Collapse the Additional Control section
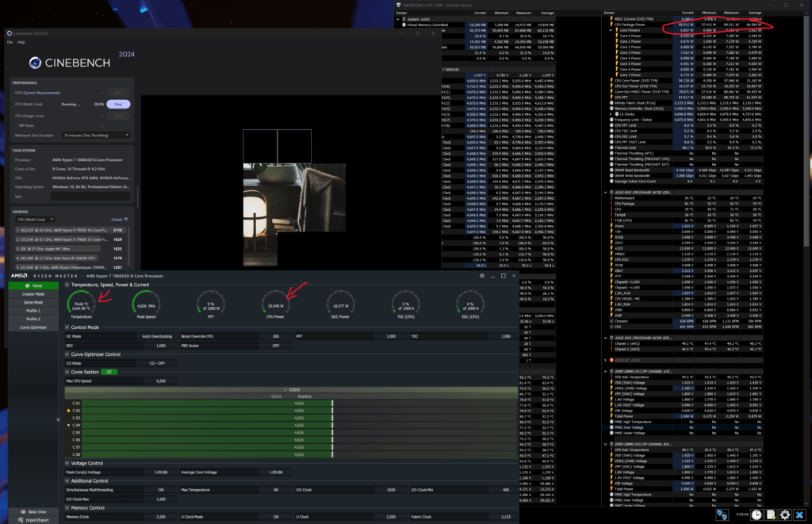812x524 pixels. [67, 480]
